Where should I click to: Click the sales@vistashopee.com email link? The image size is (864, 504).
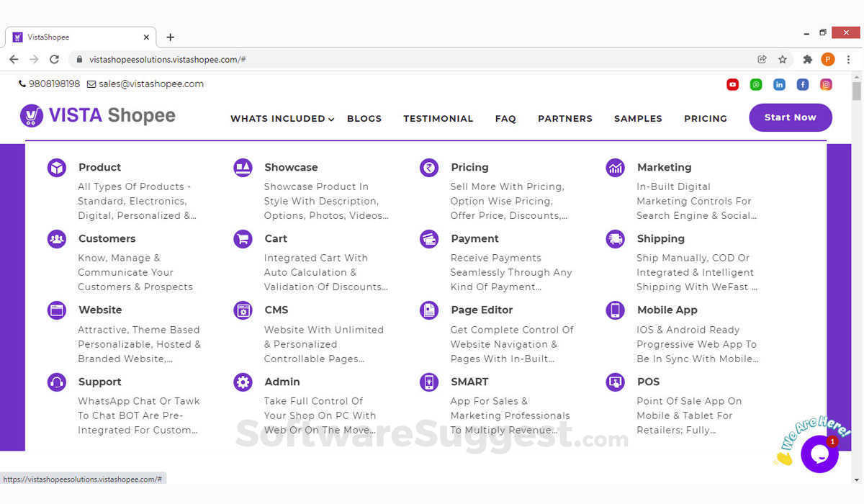pyautogui.click(x=150, y=84)
